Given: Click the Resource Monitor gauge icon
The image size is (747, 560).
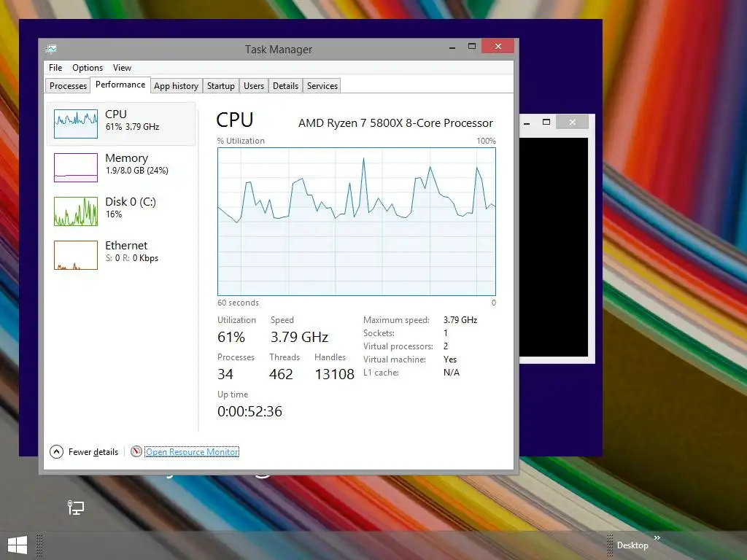Looking at the screenshot, I should click(136, 451).
